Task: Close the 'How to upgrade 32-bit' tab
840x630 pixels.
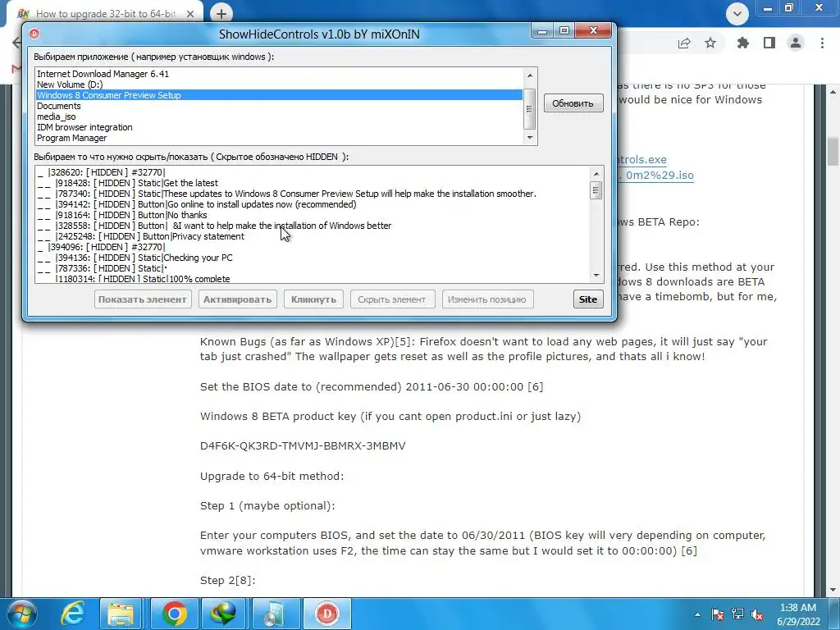Action: (x=190, y=15)
